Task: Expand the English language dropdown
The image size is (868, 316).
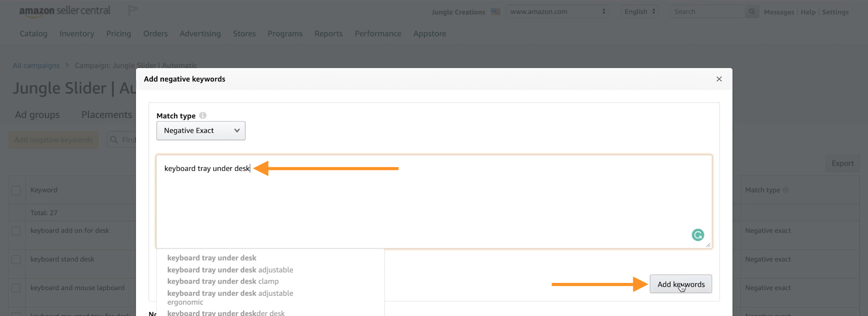Action: click(x=639, y=12)
